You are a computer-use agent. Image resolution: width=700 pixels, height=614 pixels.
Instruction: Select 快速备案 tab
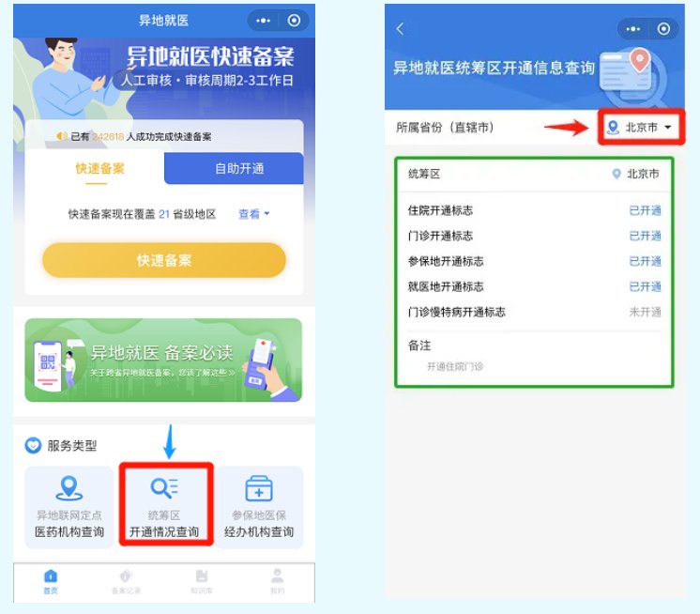coord(99,169)
